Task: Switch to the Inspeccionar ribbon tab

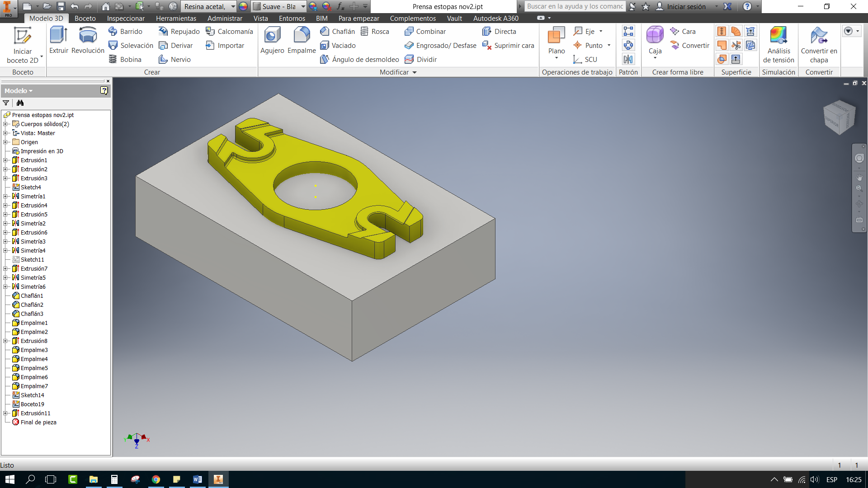Action: (126, 19)
